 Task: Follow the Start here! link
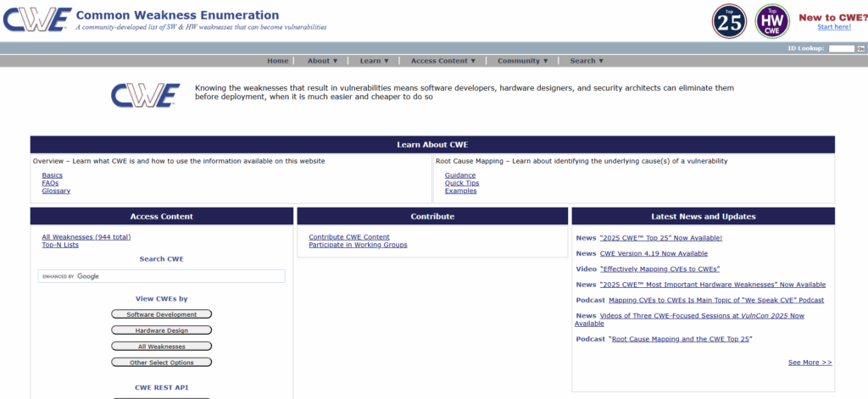(x=833, y=27)
